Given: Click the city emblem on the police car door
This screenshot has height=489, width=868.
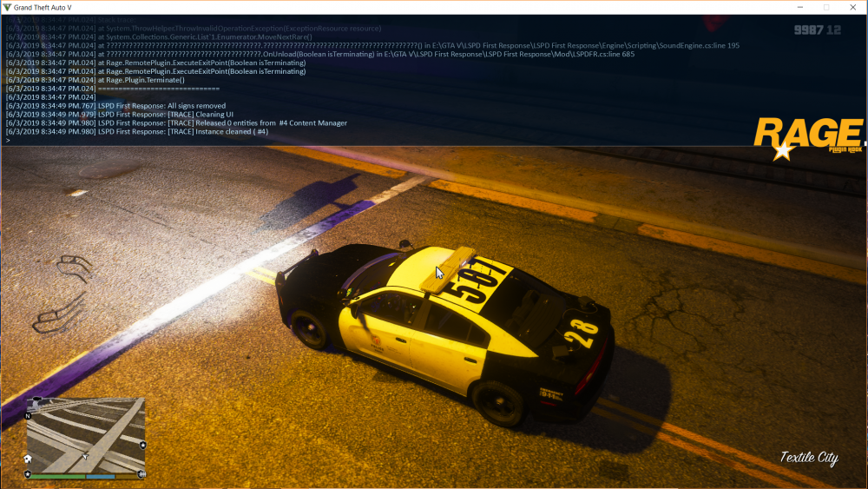Looking at the screenshot, I should 377,341.
